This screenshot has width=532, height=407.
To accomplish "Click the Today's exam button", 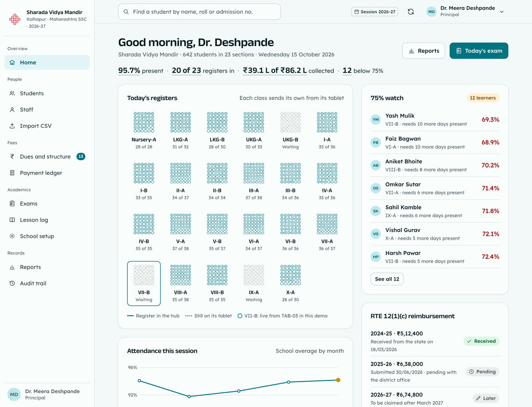I will pos(479,51).
